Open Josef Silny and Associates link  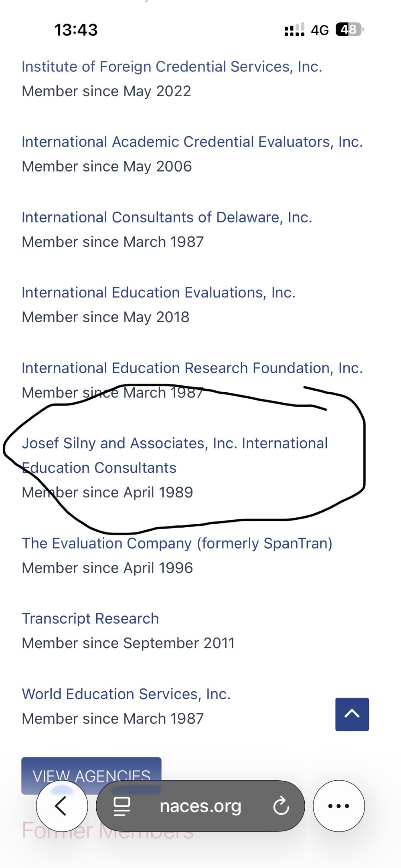tap(174, 444)
